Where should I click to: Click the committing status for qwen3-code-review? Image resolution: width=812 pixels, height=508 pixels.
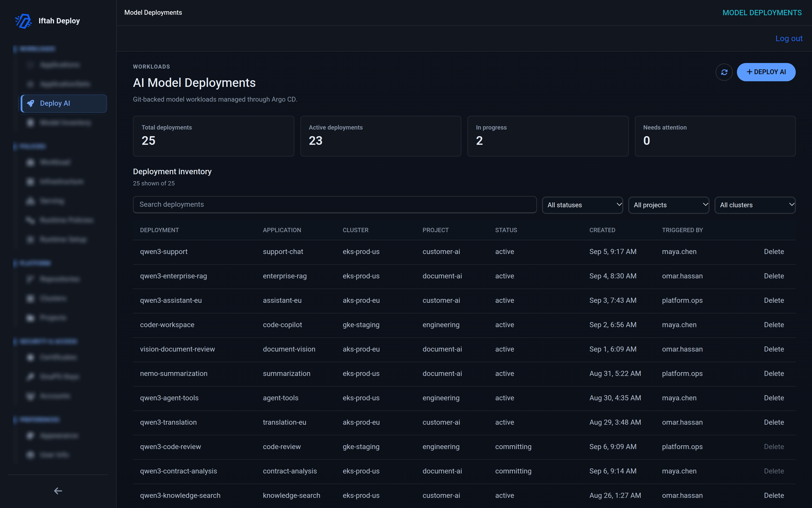pos(513,447)
